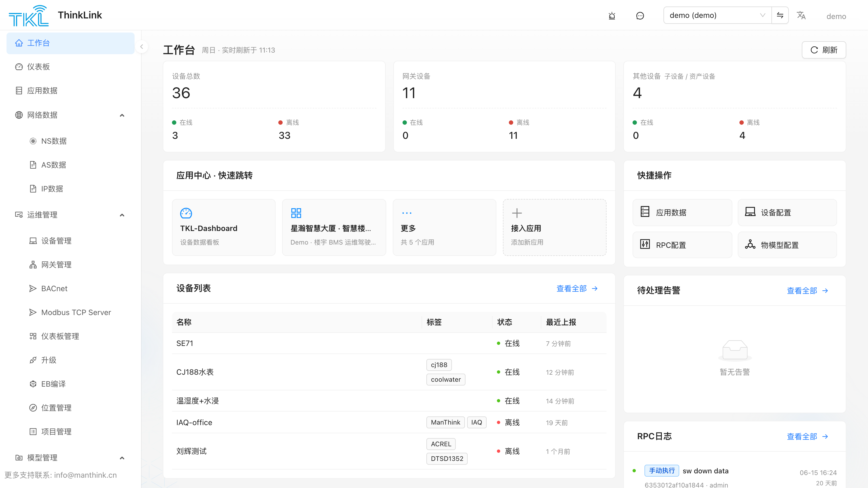Click the globe icon beside 网络数据
This screenshot has height=488, width=868.
click(x=19, y=115)
